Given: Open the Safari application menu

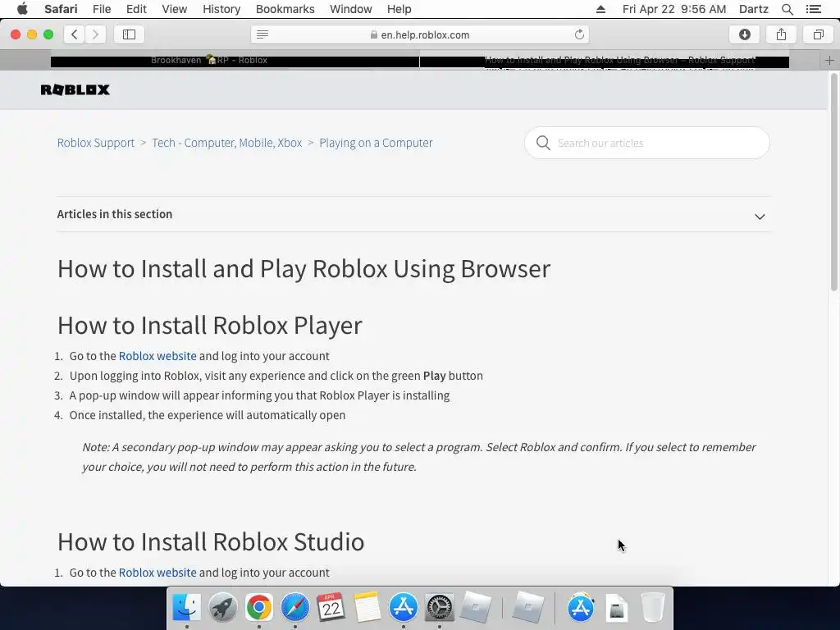Looking at the screenshot, I should 61,9.
